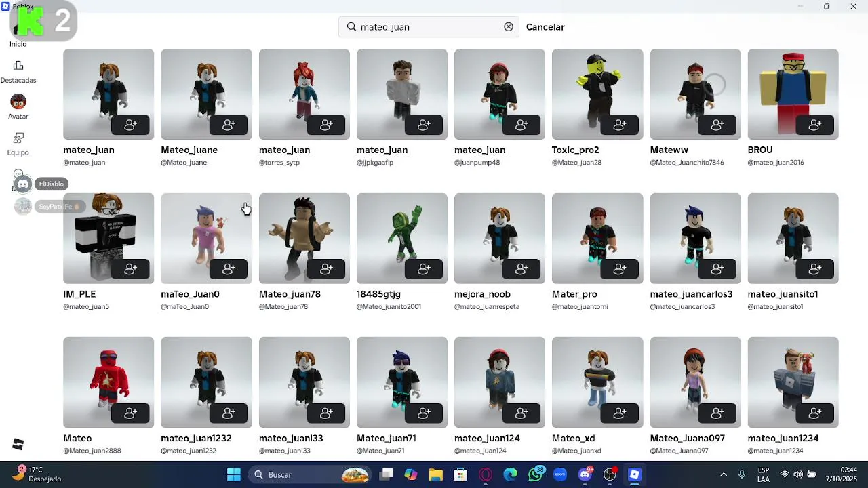Add friend on mateo_juan124 card
The image size is (868, 488).
click(x=521, y=413)
